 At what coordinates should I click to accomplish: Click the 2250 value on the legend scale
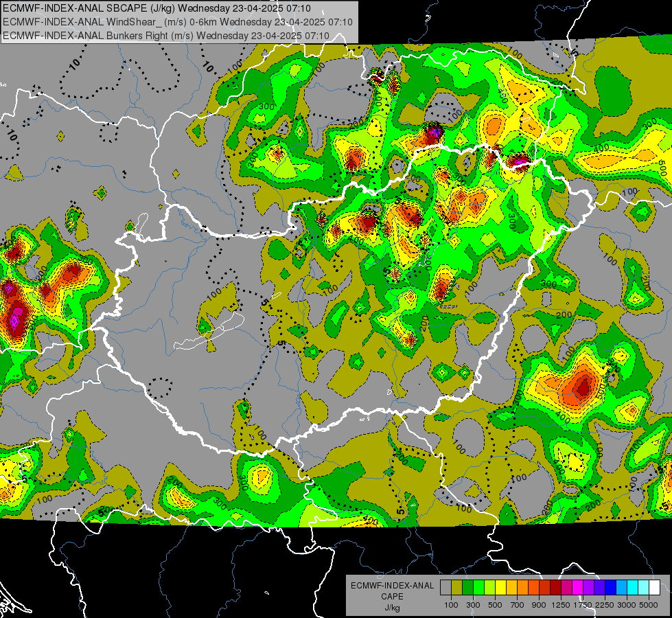coord(605,605)
